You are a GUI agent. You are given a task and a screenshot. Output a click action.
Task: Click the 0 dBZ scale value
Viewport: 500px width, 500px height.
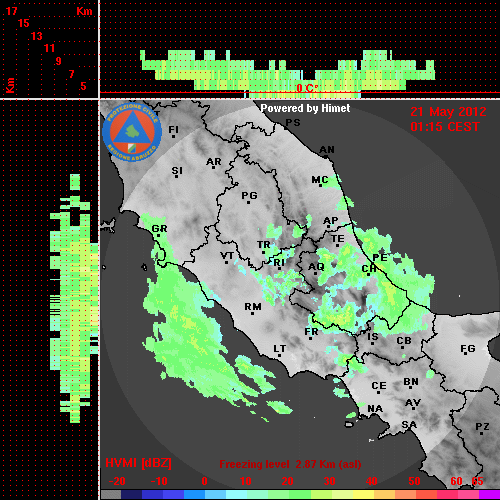(x=204, y=481)
